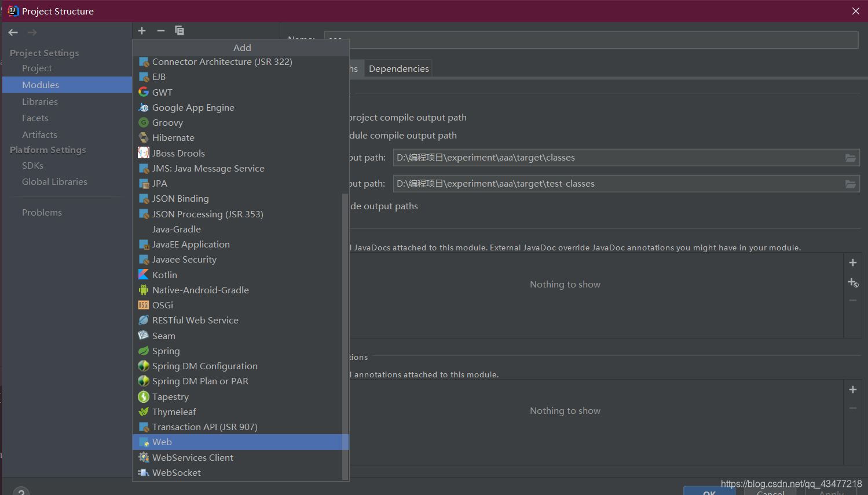Choose JavaEE Application from the Add menu

[238, 244]
